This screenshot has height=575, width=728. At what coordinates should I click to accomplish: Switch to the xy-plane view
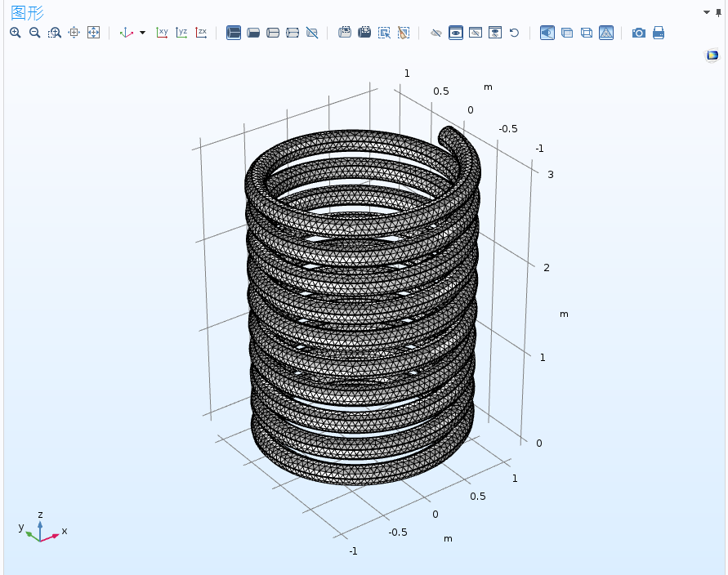pos(162,33)
